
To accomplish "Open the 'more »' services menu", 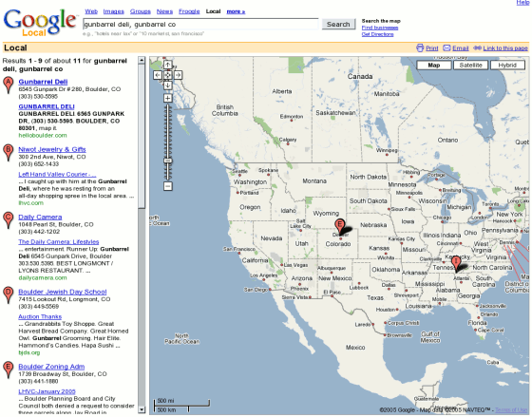I will [x=236, y=11].
